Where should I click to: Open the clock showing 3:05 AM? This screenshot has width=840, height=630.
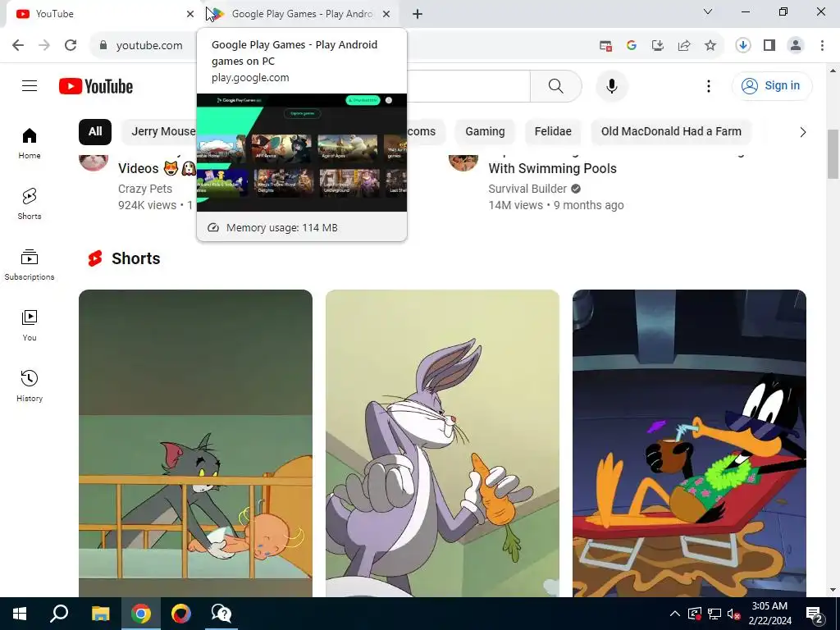(769, 614)
